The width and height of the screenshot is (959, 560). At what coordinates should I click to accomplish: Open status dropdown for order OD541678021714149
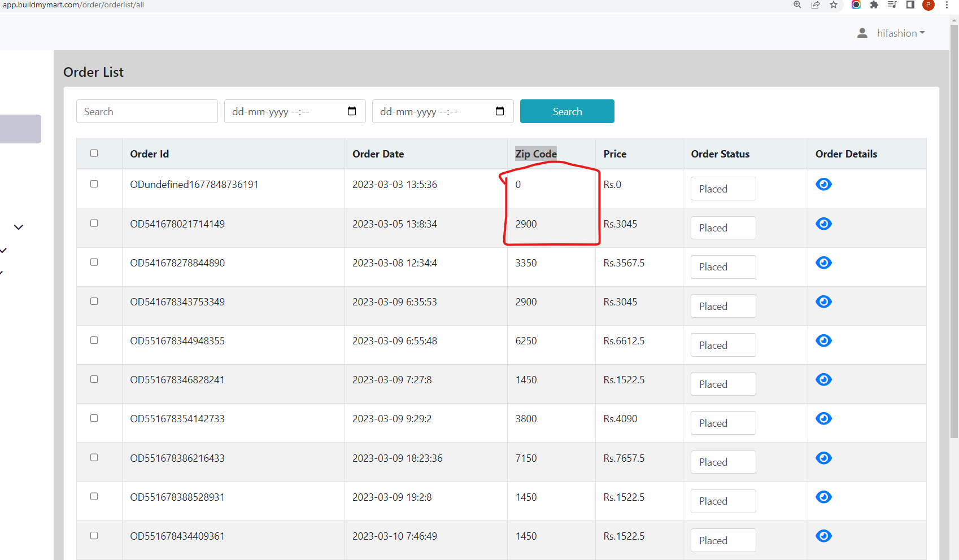(723, 228)
